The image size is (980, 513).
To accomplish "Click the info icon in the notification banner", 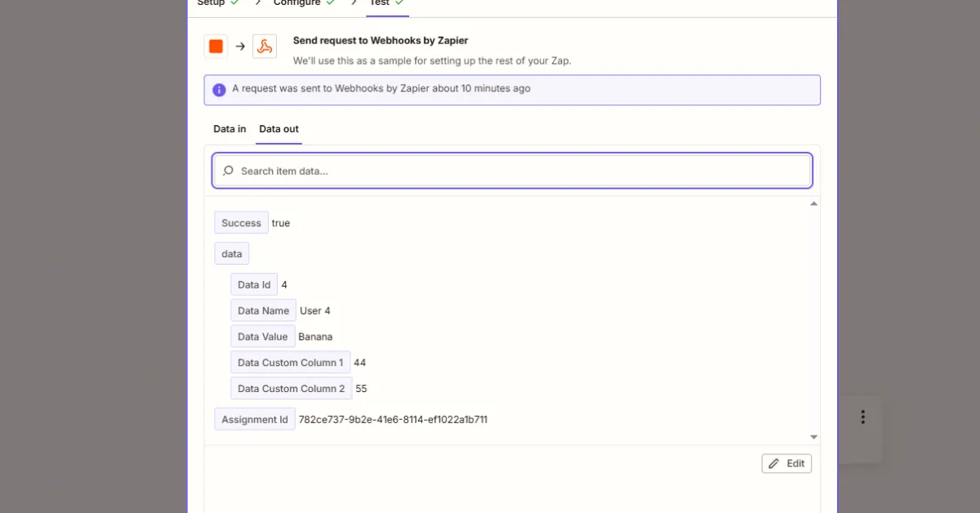I will point(219,89).
